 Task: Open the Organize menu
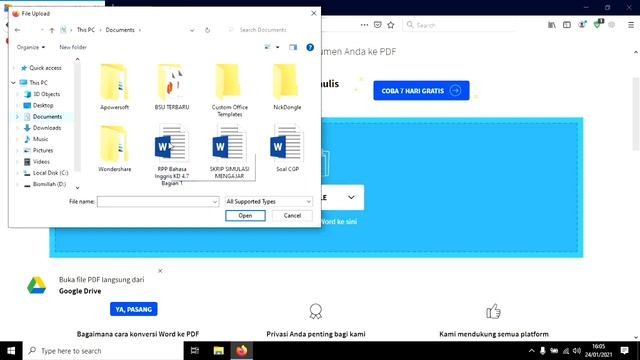[31, 47]
